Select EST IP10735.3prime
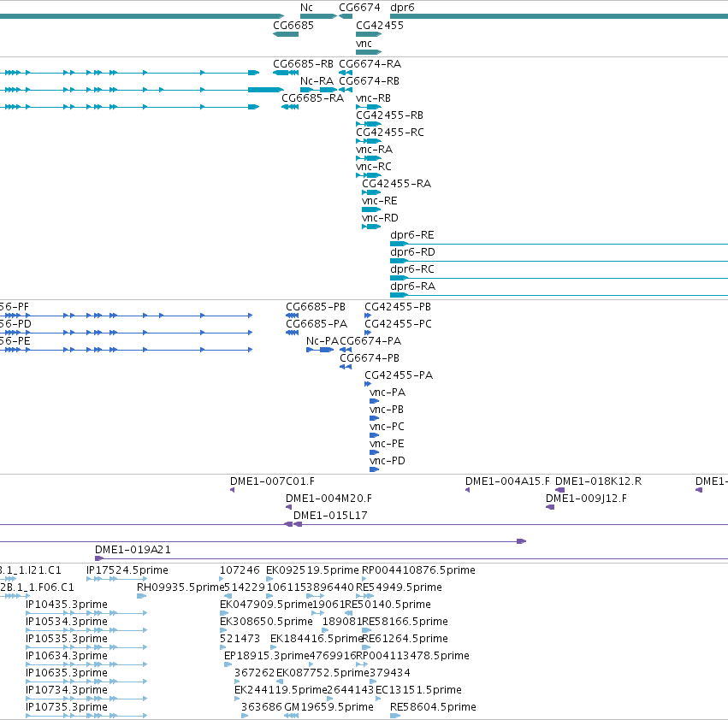Viewport: 728px width, 720px height. pos(67,707)
